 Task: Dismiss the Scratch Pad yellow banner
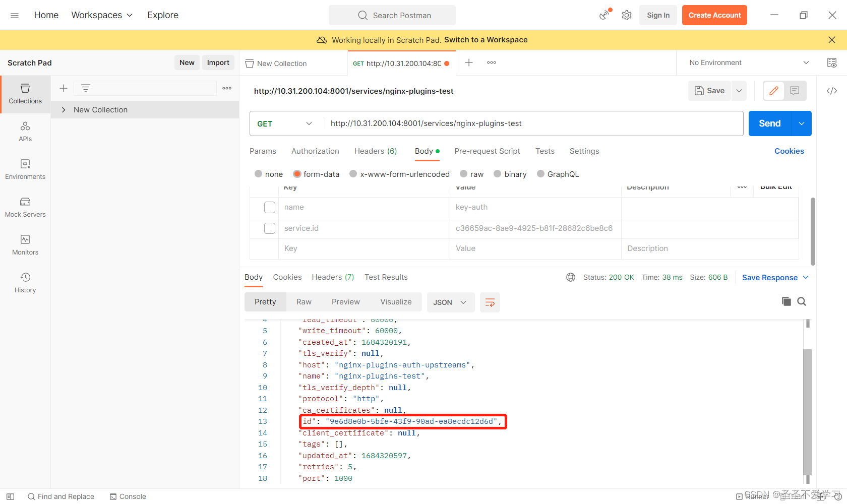832,40
